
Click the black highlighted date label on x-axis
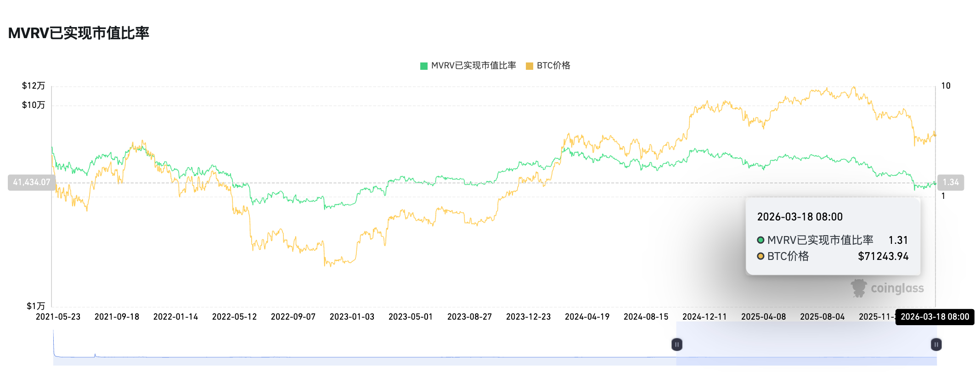coord(935,317)
